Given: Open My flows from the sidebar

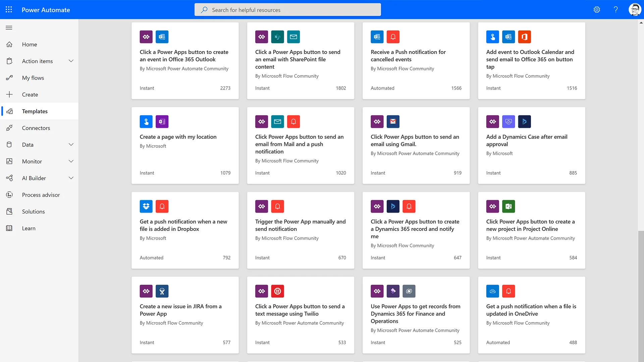Looking at the screenshot, I should click(x=33, y=78).
